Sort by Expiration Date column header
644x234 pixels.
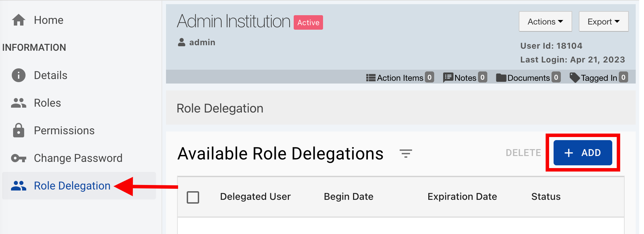click(x=462, y=197)
